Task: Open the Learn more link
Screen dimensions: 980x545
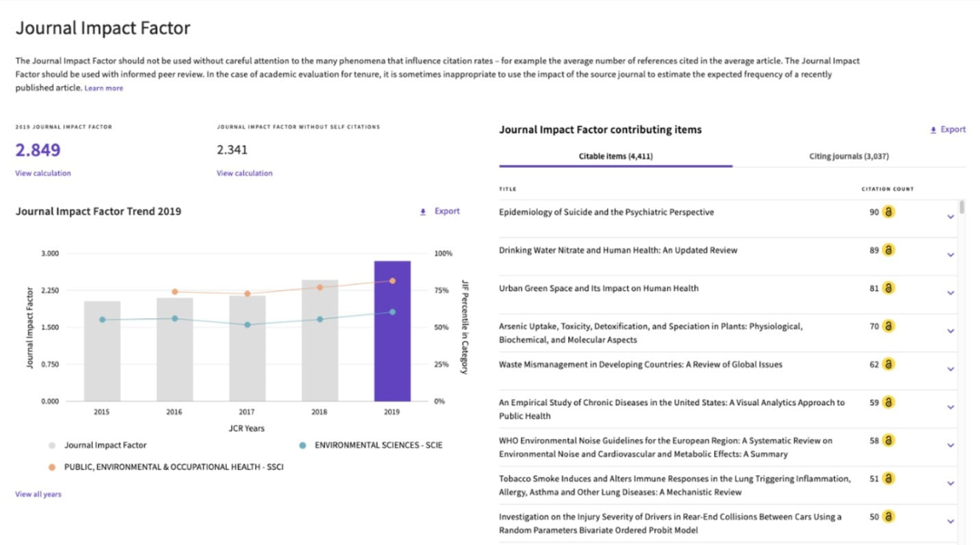Action: [103, 88]
